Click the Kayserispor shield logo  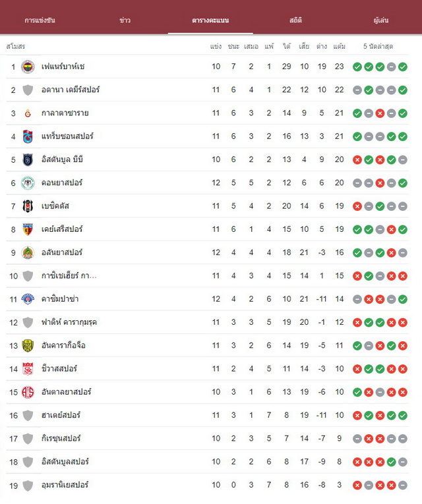28,229
